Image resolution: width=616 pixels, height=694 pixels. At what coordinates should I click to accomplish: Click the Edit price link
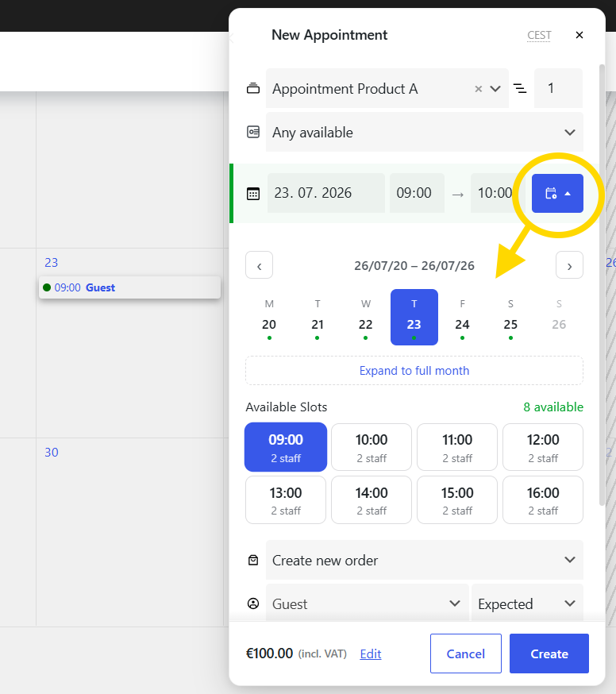click(371, 654)
